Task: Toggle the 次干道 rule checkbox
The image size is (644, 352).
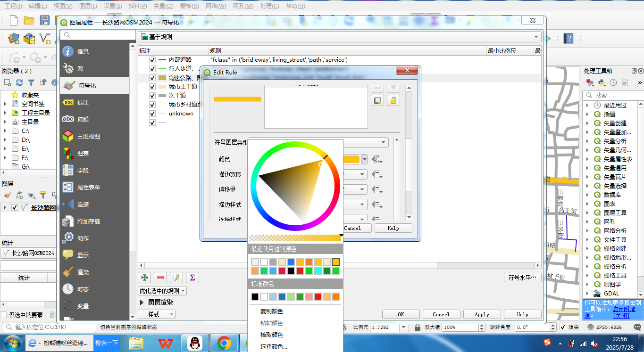Action: pyautogui.click(x=152, y=96)
